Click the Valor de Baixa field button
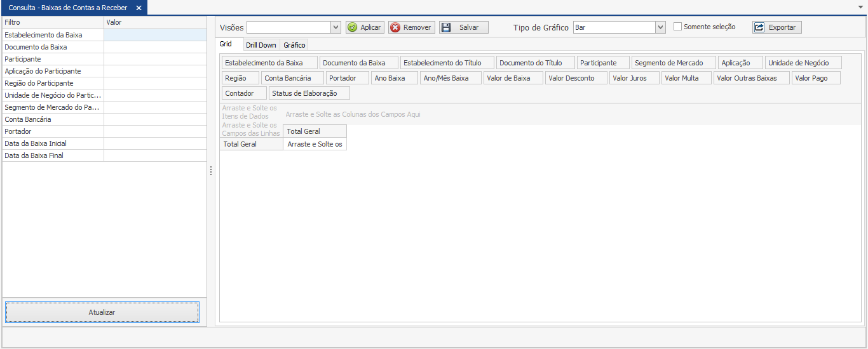 point(513,78)
